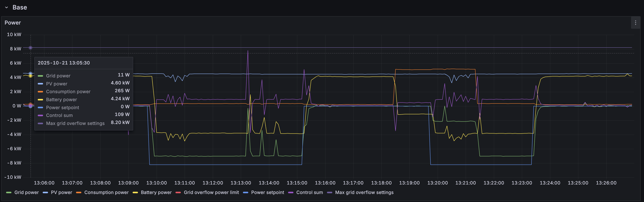Click green Grid power legend color swatch
This screenshot has width=644, height=202.
[9, 192]
